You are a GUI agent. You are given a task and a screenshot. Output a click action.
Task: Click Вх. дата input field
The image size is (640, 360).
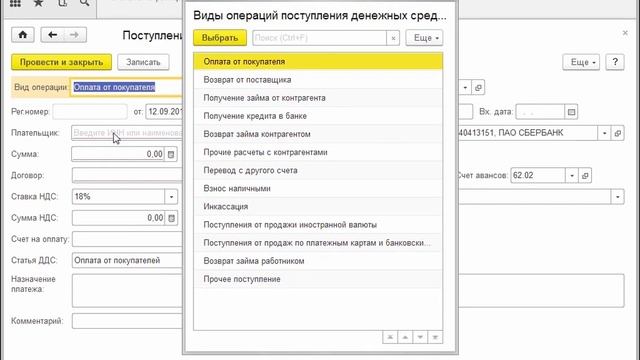coord(540,112)
